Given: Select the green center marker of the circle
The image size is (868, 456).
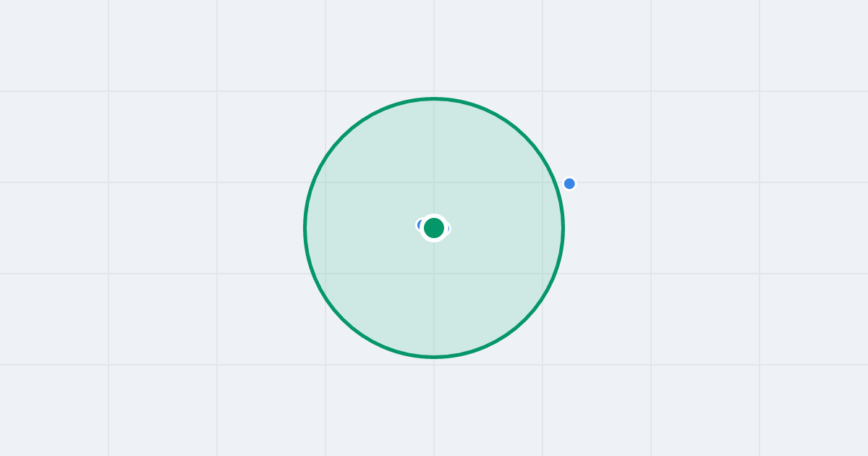Looking at the screenshot, I should coord(434,228).
